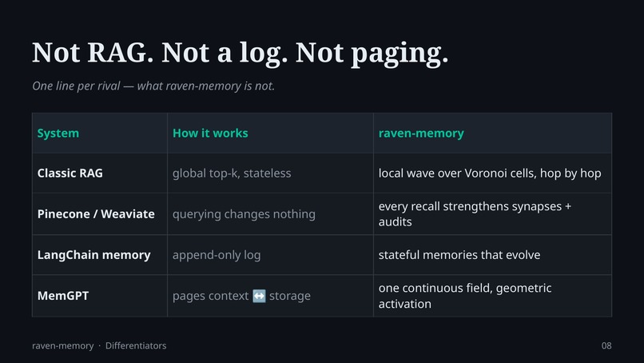Select the 'Pinecone / Weaviate' row label

(96, 213)
